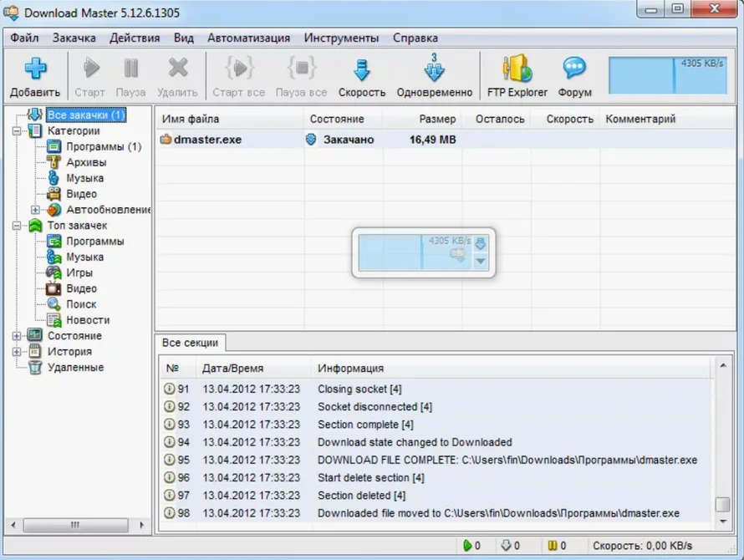Click the Добавить (add download) plus icon
The image size is (744, 560).
click(35, 69)
